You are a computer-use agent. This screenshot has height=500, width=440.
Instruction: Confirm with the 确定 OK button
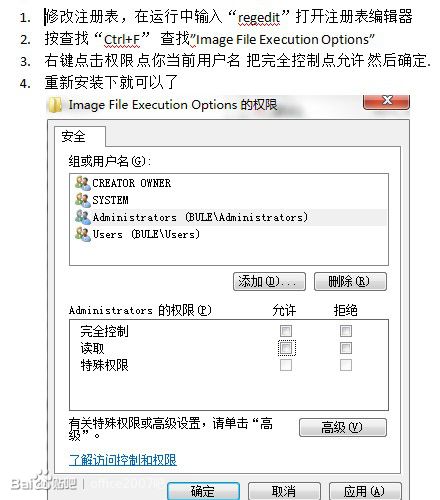point(203,491)
